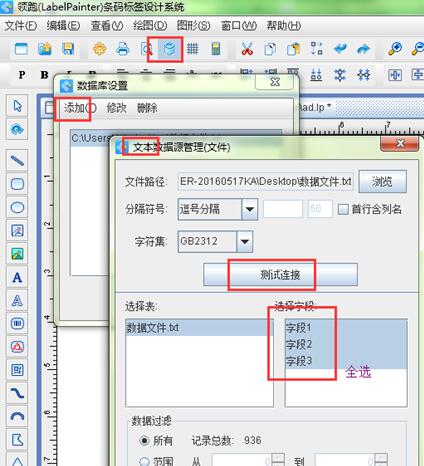Click the scissors cut icon

247,49
